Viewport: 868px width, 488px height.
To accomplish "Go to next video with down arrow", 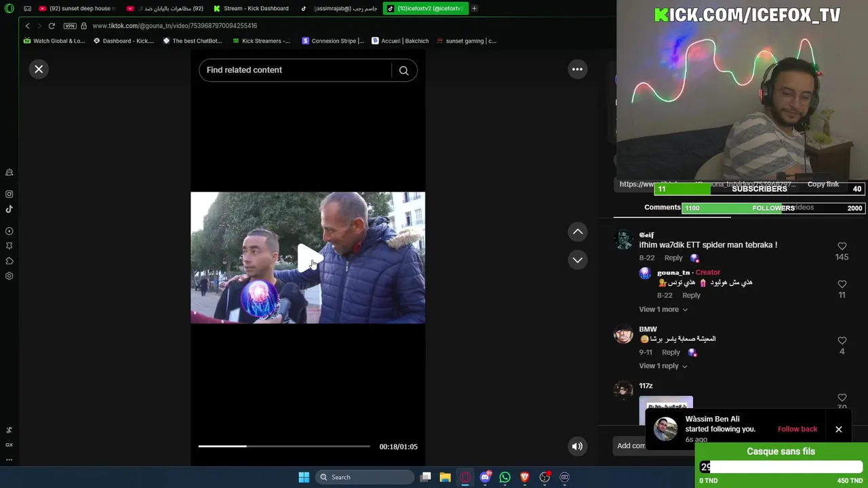I will pos(578,260).
